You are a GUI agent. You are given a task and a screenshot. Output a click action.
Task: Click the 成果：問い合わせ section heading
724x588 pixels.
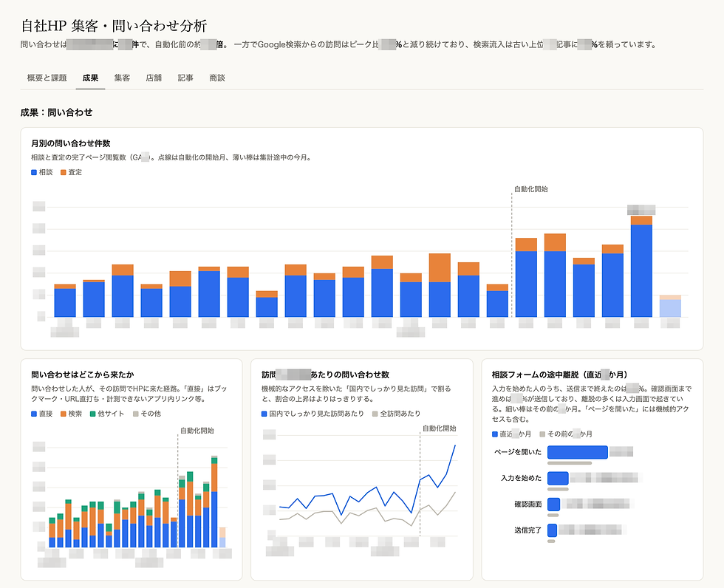[56, 112]
